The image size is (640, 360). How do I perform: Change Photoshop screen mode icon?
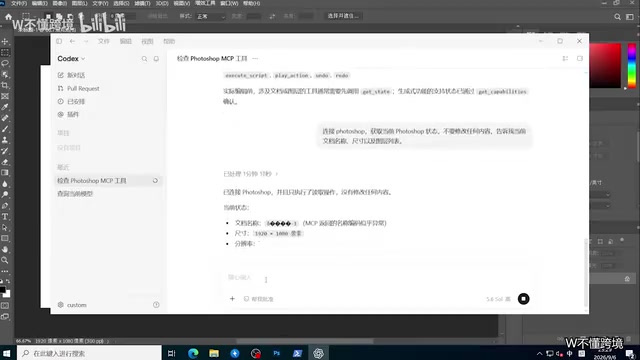[5, 316]
